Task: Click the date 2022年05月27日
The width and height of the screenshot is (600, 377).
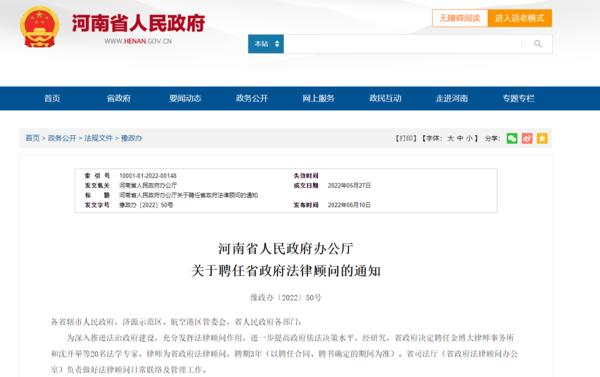Action: pos(349,185)
